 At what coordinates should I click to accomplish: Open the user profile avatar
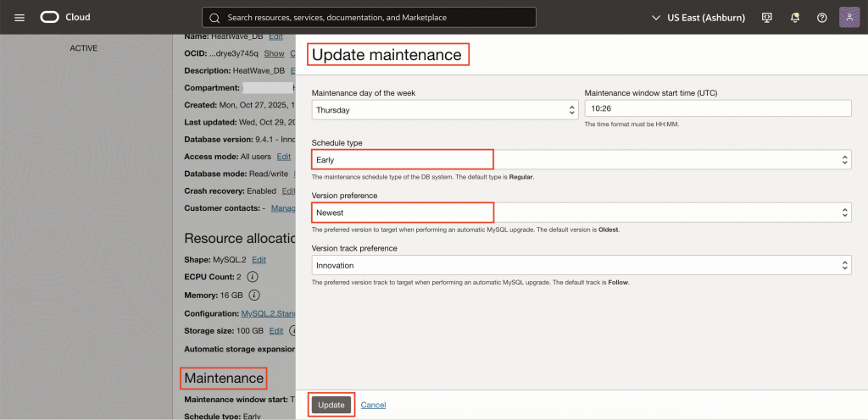tap(849, 18)
